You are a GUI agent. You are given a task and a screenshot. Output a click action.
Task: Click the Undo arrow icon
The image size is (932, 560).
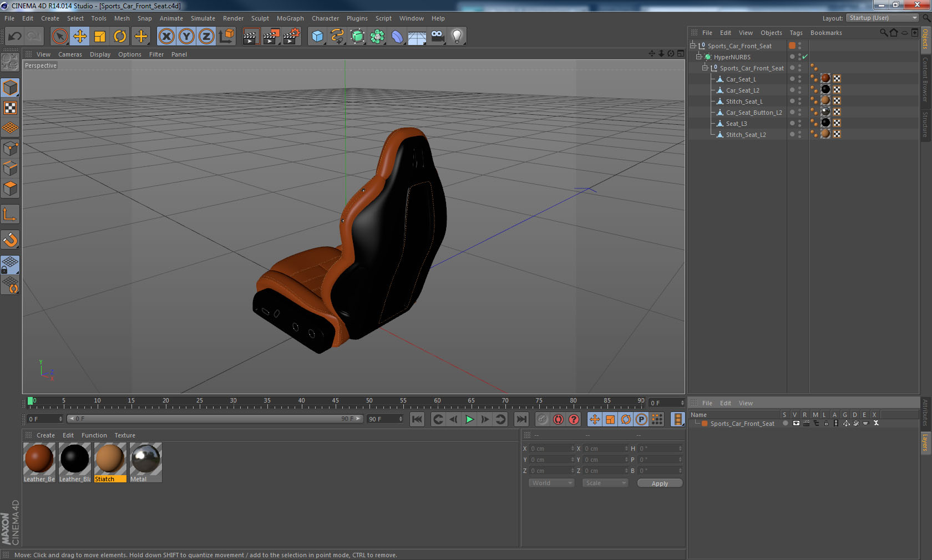pyautogui.click(x=14, y=37)
